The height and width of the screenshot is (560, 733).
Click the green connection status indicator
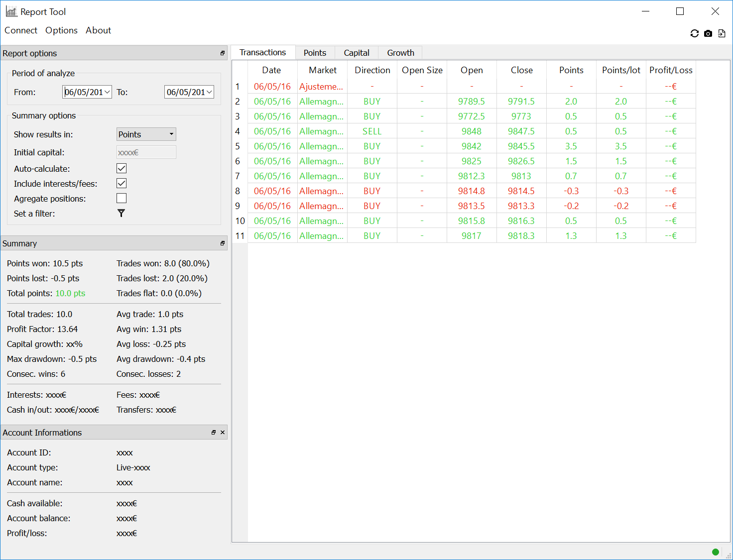[x=716, y=552]
